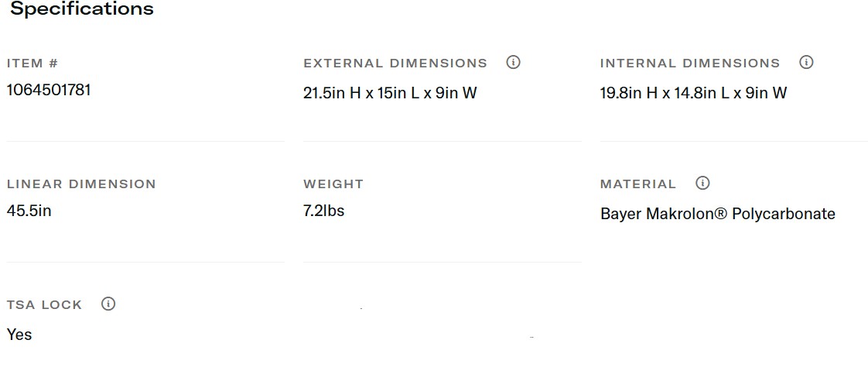Click the TSA Lock label text

coord(44,305)
